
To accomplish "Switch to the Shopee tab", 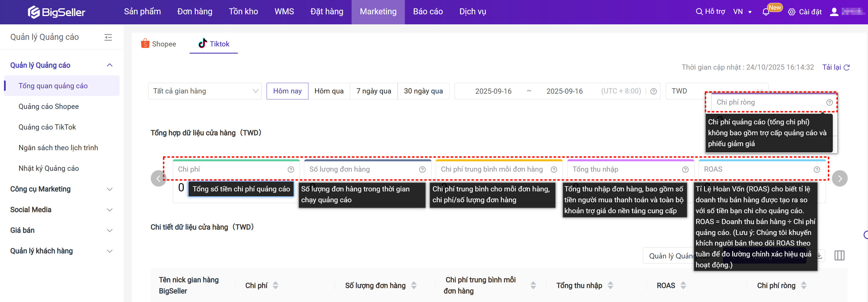I will click(158, 44).
